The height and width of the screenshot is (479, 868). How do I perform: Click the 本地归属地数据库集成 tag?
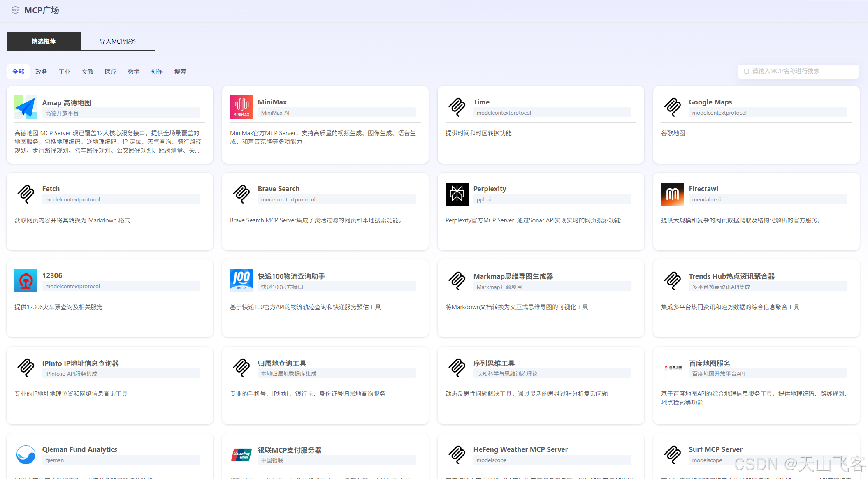click(x=337, y=374)
